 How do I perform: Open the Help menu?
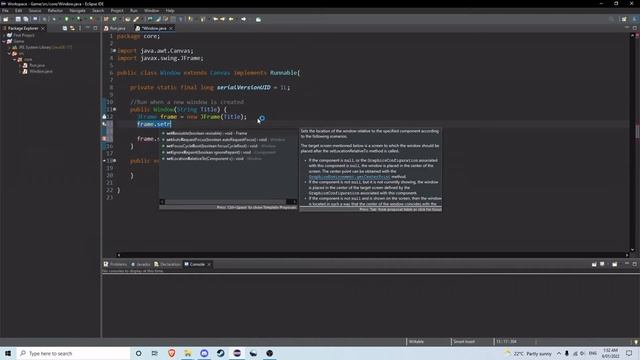click(x=170, y=11)
